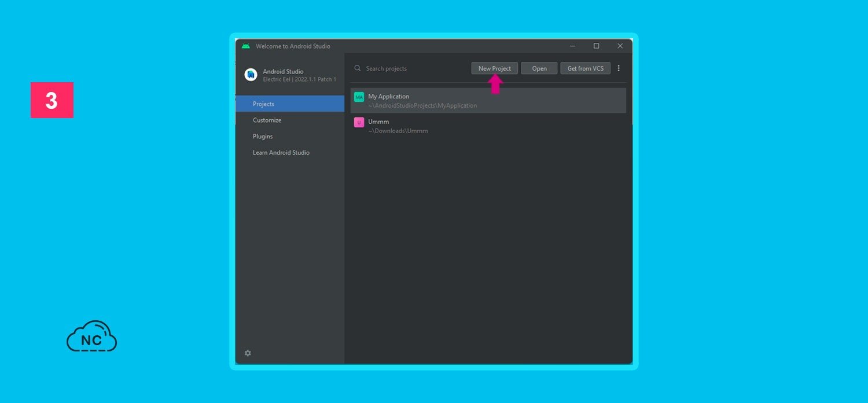This screenshot has height=403, width=868.
Task: Select the Projects tab
Action: (290, 104)
